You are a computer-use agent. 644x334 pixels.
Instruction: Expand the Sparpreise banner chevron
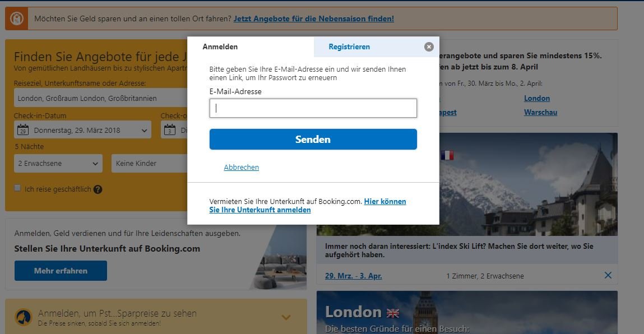(x=285, y=317)
